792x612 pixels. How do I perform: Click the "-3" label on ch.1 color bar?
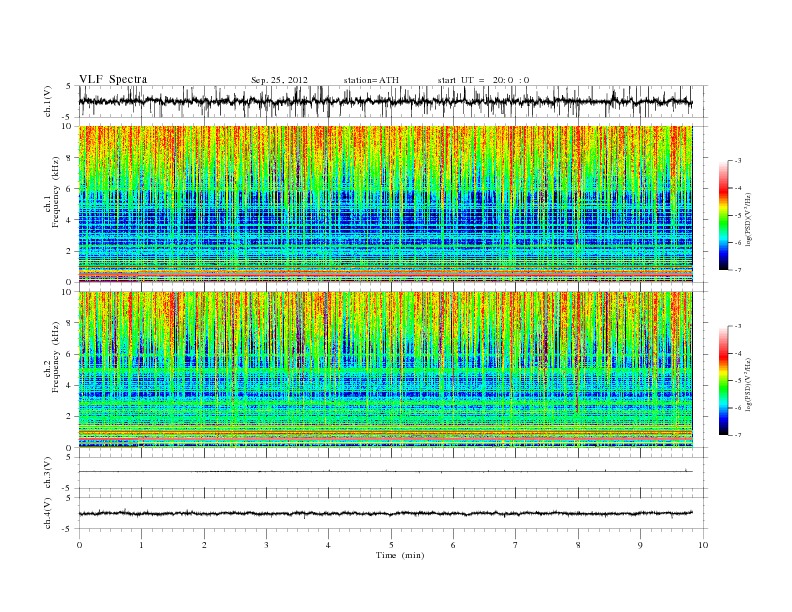(737, 161)
